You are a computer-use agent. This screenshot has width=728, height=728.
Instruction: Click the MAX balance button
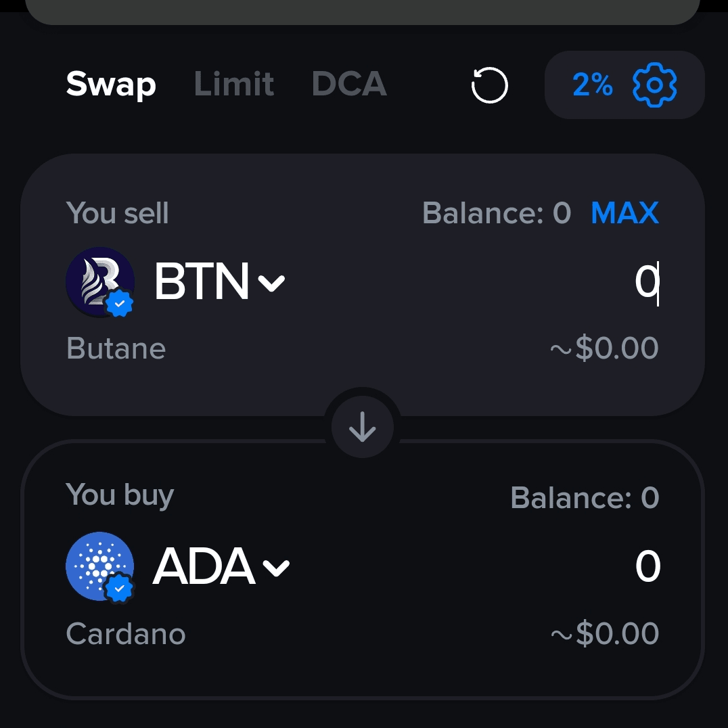624,212
